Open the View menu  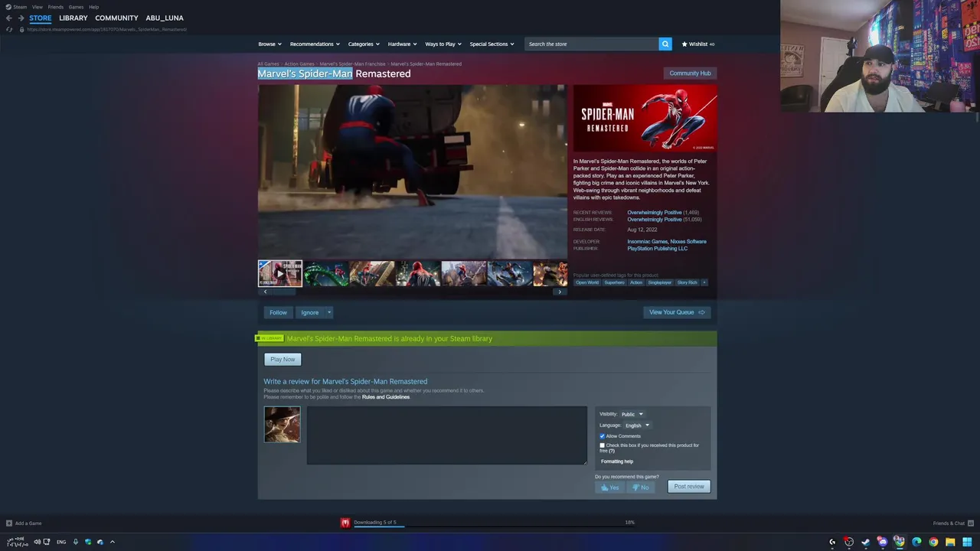(37, 7)
